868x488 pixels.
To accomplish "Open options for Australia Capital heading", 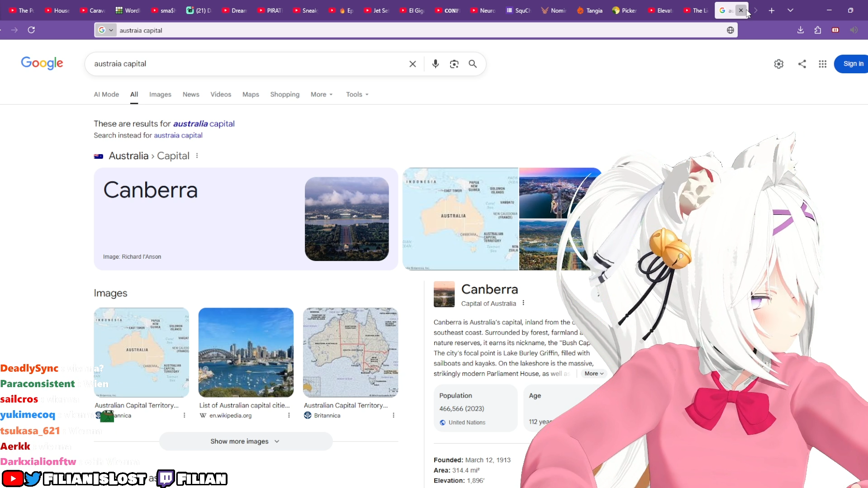I will [x=197, y=156].
